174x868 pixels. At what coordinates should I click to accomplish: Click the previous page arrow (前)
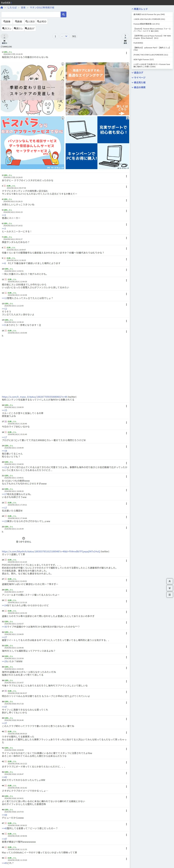(x=4, y=36)
